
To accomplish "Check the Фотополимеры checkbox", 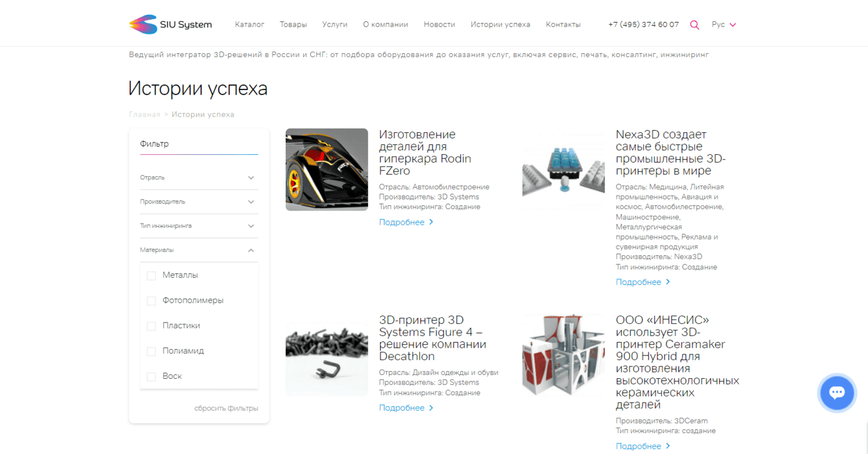I will (152, 301).
